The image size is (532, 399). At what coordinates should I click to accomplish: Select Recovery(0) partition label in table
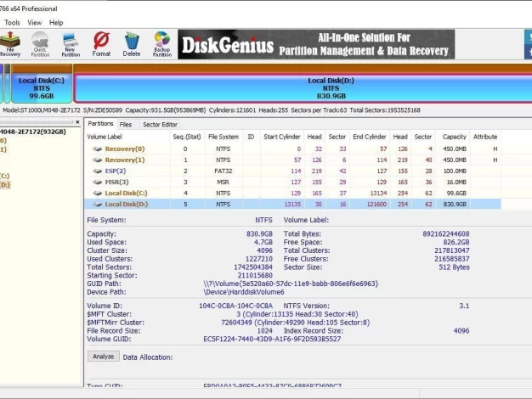125,149
